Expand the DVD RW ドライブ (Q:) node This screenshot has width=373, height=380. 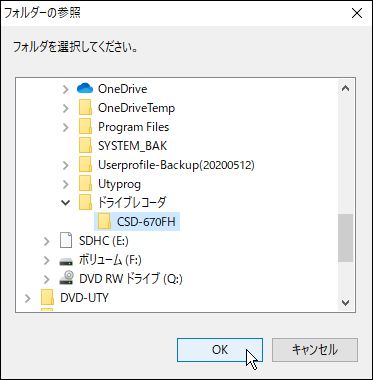(47, 279)
